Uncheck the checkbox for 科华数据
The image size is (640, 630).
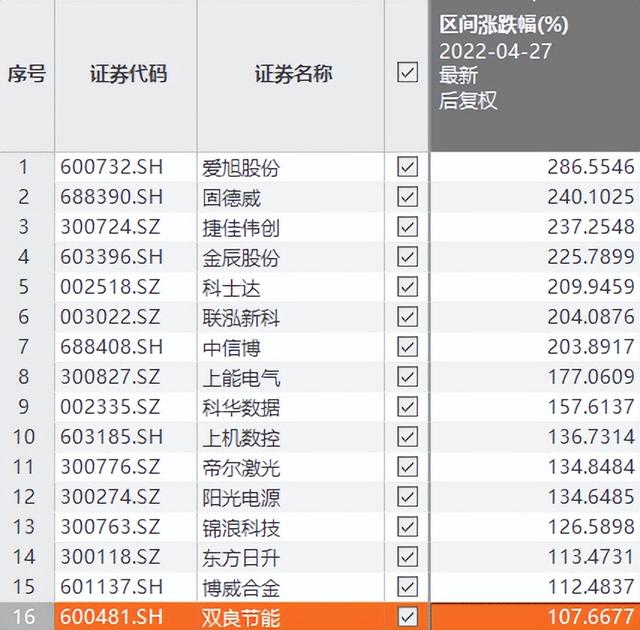point(407,407)
